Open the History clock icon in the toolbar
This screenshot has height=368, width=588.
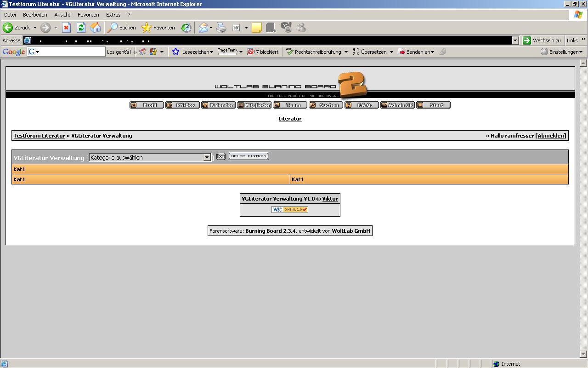tap(186, 28)
